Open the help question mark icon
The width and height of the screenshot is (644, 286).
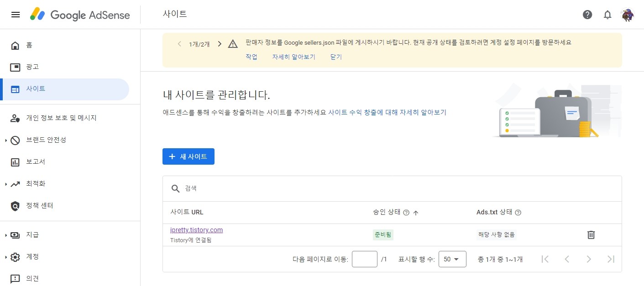point(587,15)
